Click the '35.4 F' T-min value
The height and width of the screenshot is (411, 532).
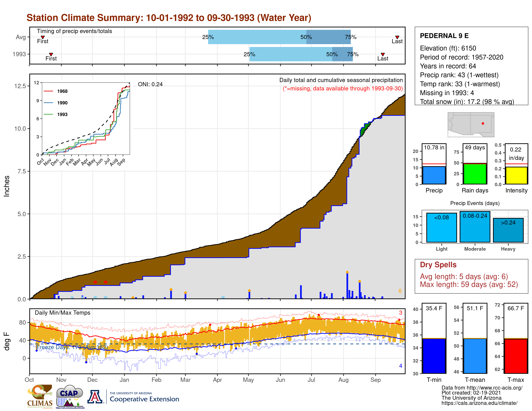pyautogui.click(x=434, y=308)
